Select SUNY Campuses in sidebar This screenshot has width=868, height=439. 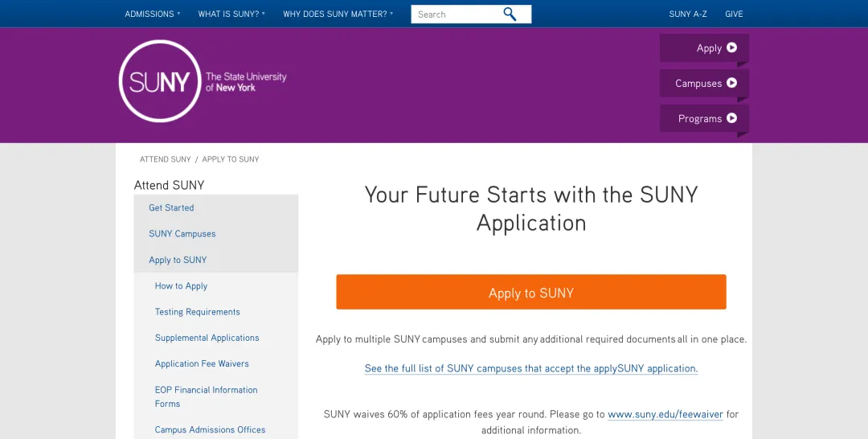coord(182,234)
